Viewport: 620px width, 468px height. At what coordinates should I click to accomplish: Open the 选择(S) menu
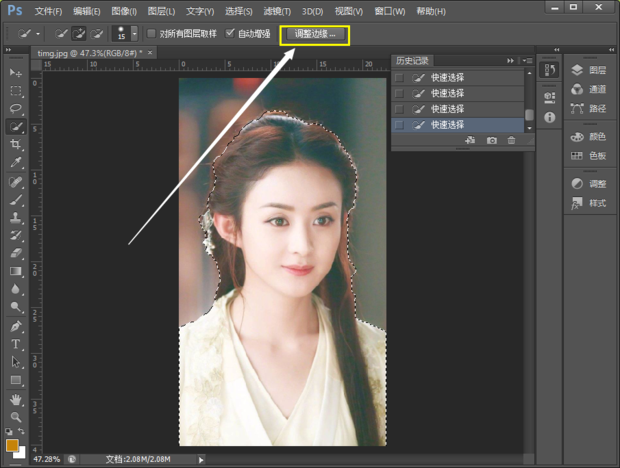click(238, 11)
